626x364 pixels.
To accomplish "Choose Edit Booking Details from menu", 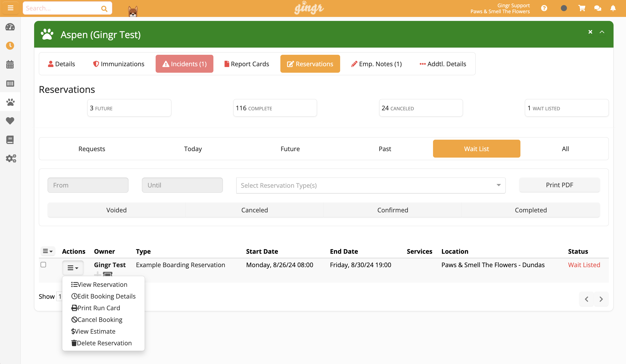I will pos(103,296).
